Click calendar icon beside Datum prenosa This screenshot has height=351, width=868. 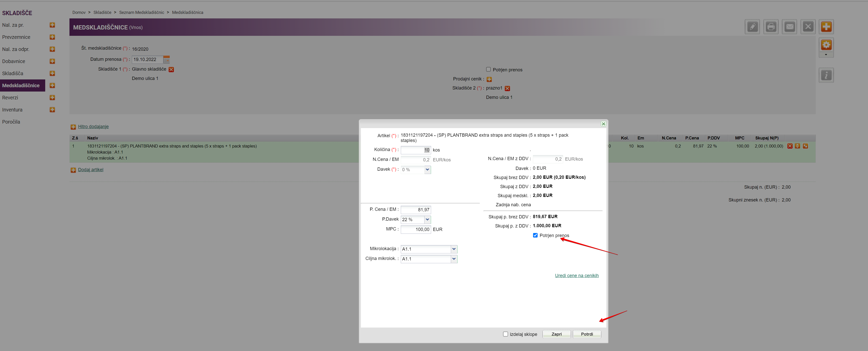[x=166, y=60]
